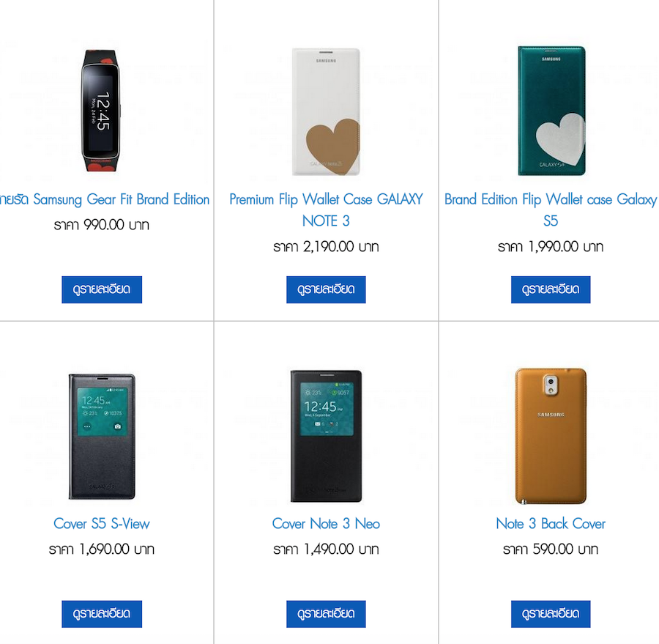Screen dimensions: 659x644
Task: Open the Cover S5 S-View product photo
Action: (x=102, y=437)
